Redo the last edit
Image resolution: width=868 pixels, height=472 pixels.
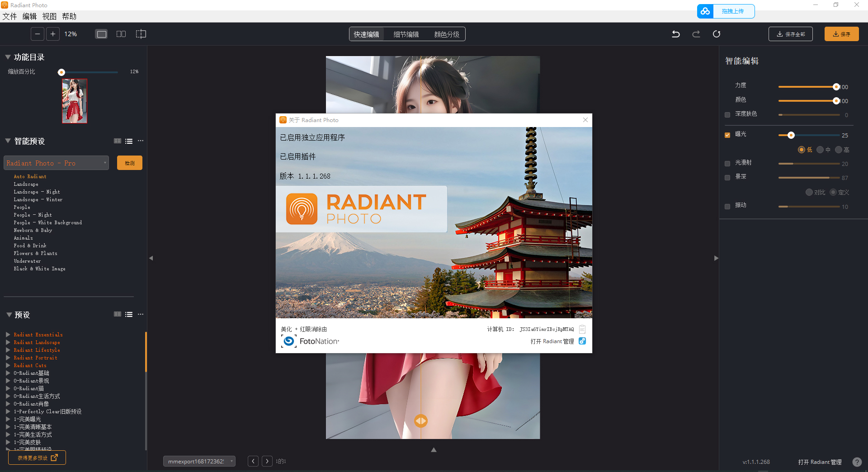click(x=696, y=34)
